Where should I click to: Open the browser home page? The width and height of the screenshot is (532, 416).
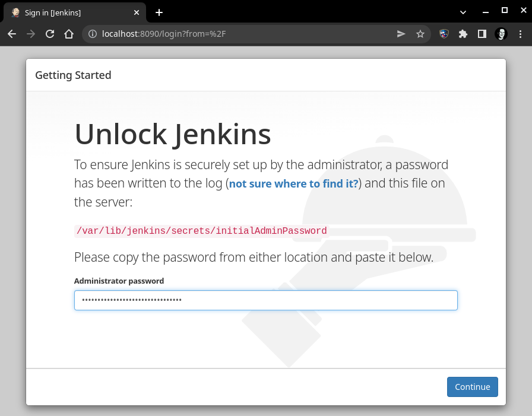pyautogui.click(x=69, y=34)
